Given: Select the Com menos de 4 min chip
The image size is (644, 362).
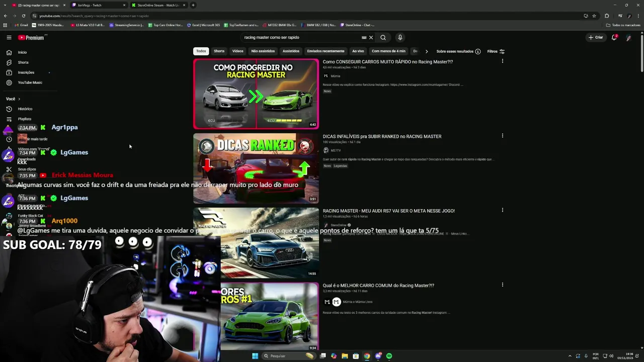Looking at the screenshot, I should [x=388, y=51].
